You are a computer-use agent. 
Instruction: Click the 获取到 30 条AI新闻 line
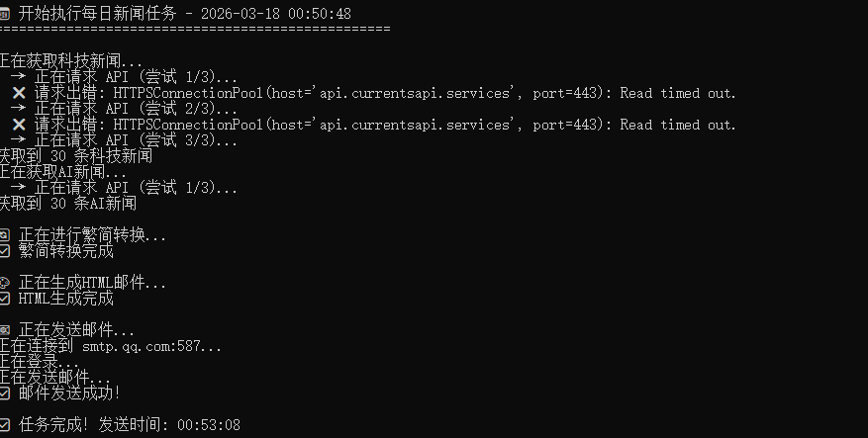click(67, 204)
